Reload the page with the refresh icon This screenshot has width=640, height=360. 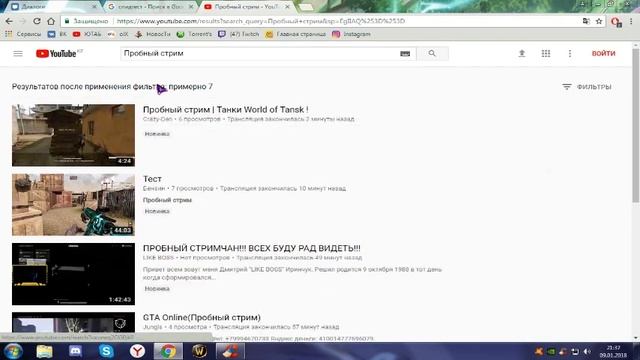[x=37, y=21]
